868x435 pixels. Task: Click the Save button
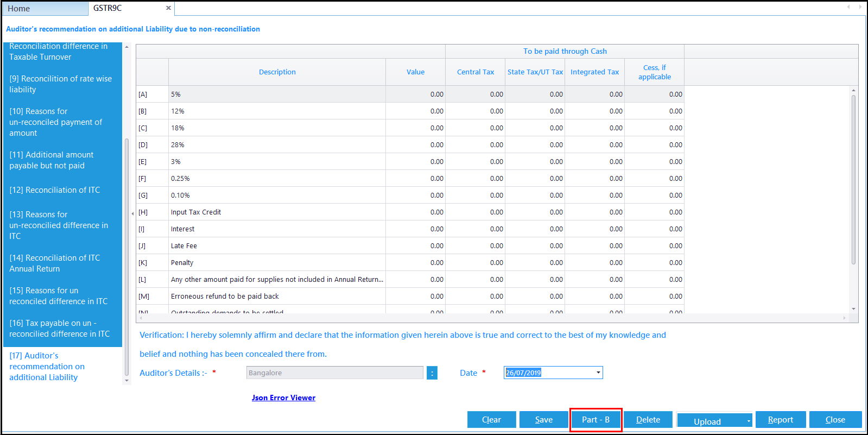pos(543,420)
